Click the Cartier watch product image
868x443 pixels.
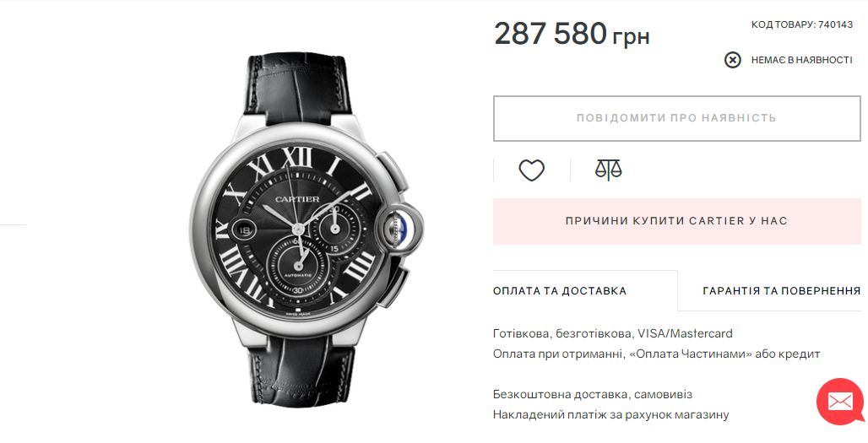point(307,232)
